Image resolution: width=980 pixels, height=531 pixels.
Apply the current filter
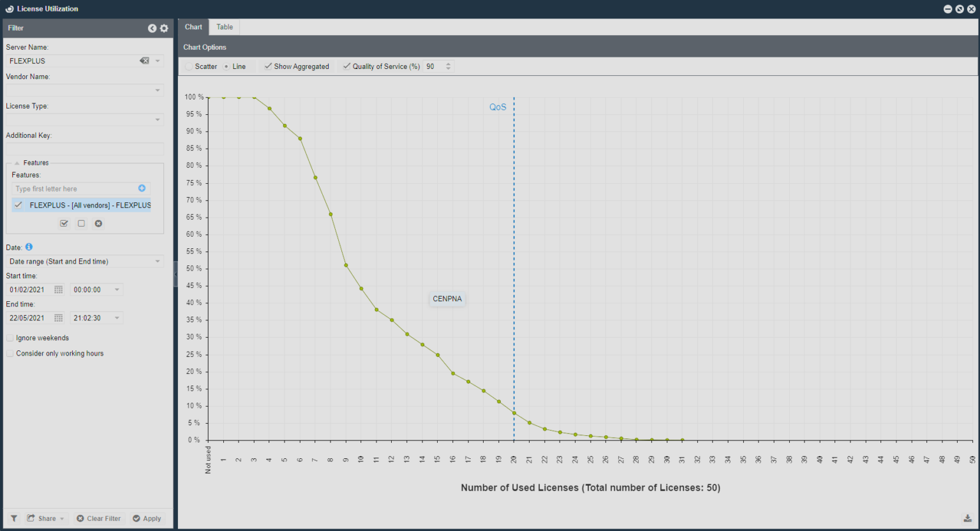[x=147, y=518]
